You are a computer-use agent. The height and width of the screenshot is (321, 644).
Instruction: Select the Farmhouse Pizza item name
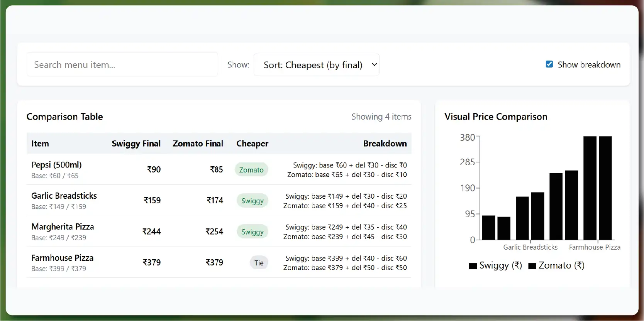(62, 258)
